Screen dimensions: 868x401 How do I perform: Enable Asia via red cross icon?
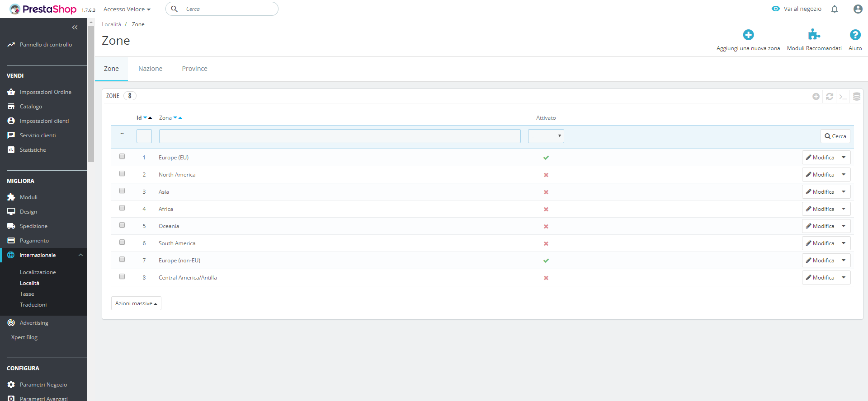click(x=546, y=192)
